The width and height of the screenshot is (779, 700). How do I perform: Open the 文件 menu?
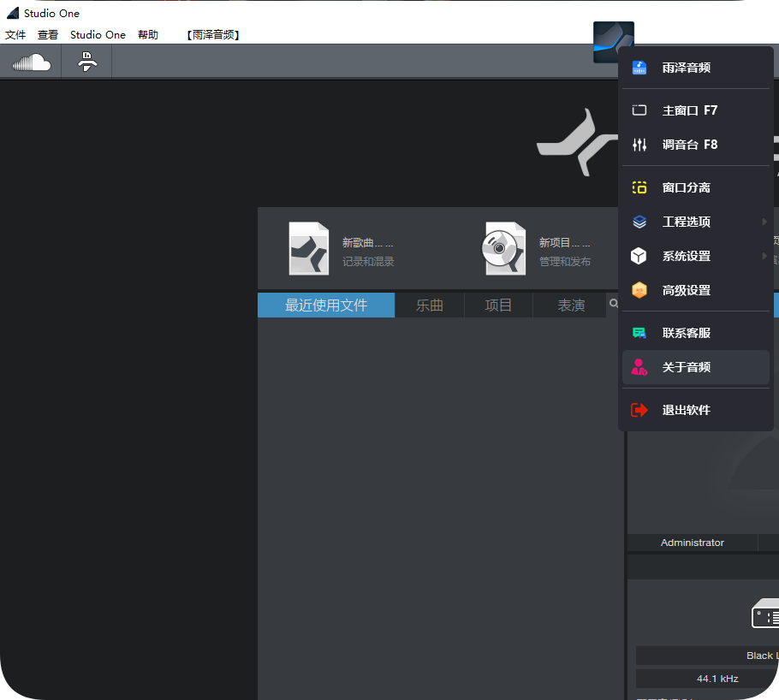[x=15, y=35]
